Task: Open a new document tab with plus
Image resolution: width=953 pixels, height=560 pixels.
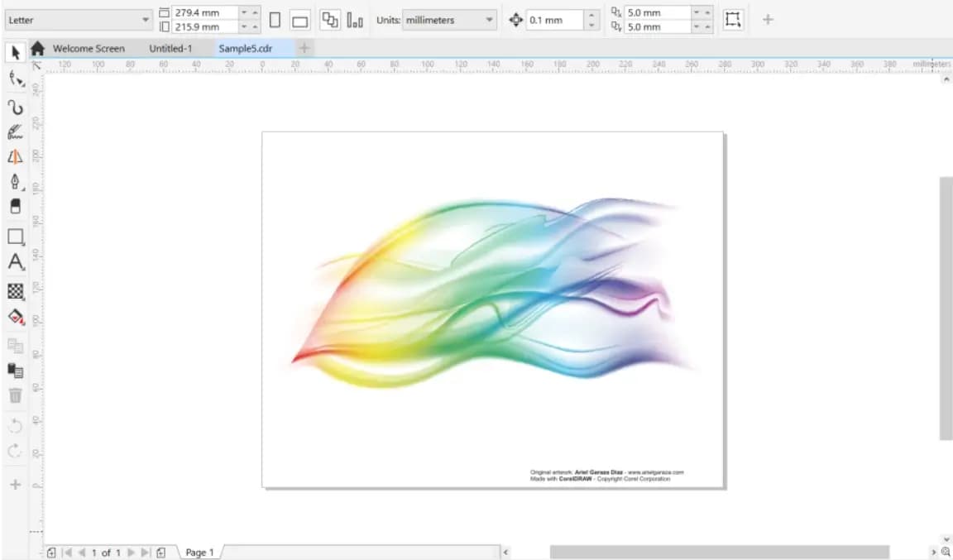Action: click(304, 48)
